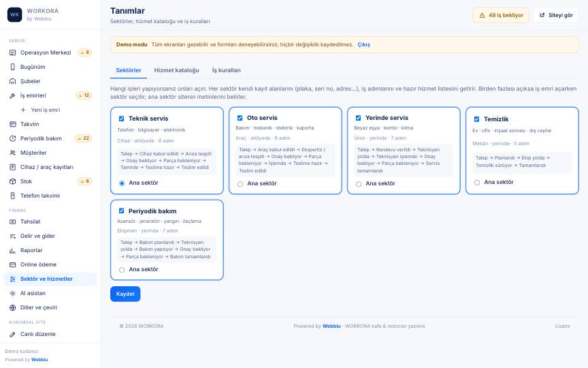
Task: Click the Online ödeme card icon
Action: 12,264
